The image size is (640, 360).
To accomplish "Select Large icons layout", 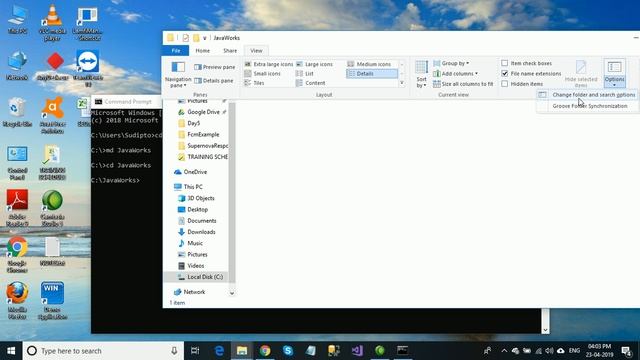I will point(314,64).
